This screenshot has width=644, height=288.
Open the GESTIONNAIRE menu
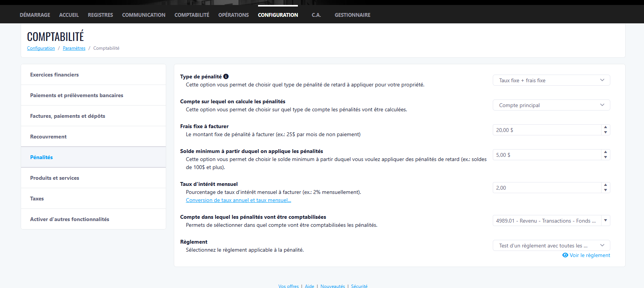pos(353,15)
